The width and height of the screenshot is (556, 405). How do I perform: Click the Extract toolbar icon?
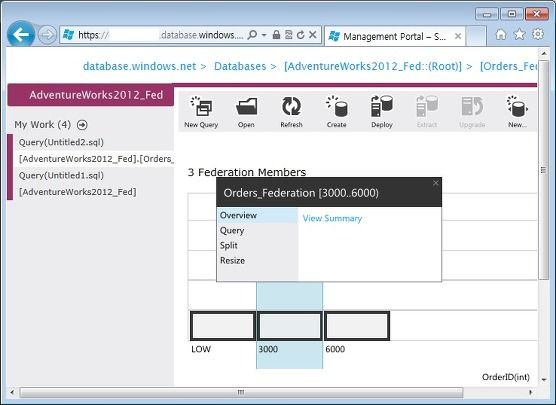pos(427,112)
